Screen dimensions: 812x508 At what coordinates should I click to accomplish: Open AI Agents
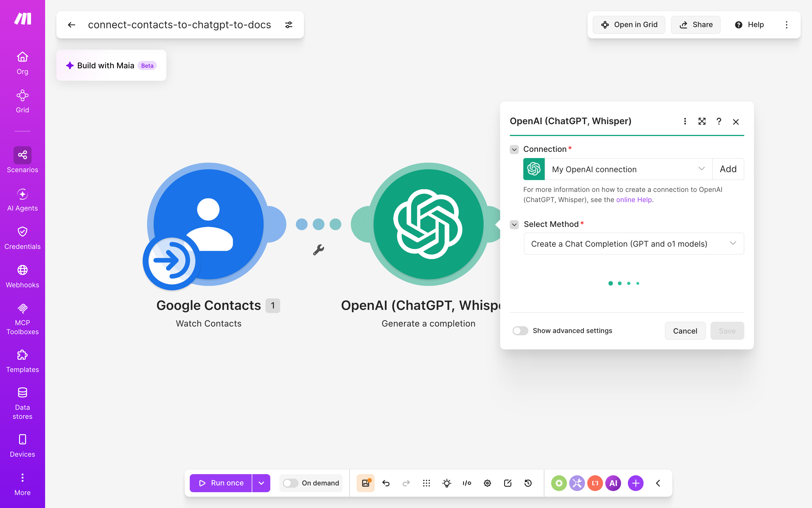[x=23, y=200]
